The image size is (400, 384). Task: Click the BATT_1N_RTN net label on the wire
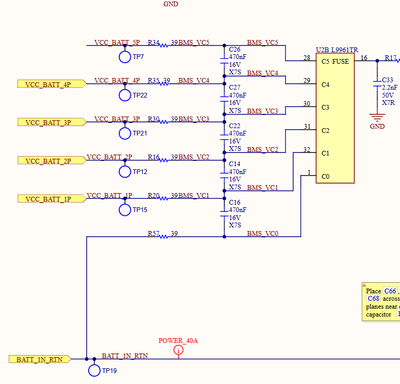[125, 356]
